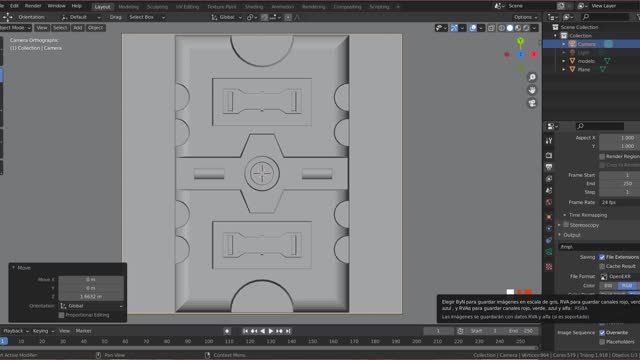Image resolution: width=640 pixels, height=360 pixels.
Task: Open the Window menu
Action: pyautogui.click(x=56, y=6)
